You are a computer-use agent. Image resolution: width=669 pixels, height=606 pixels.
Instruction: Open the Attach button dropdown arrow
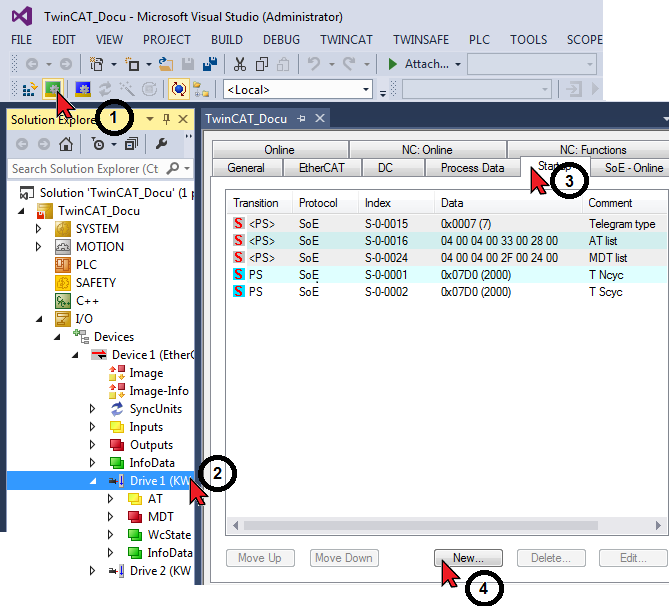pos(458,64)
